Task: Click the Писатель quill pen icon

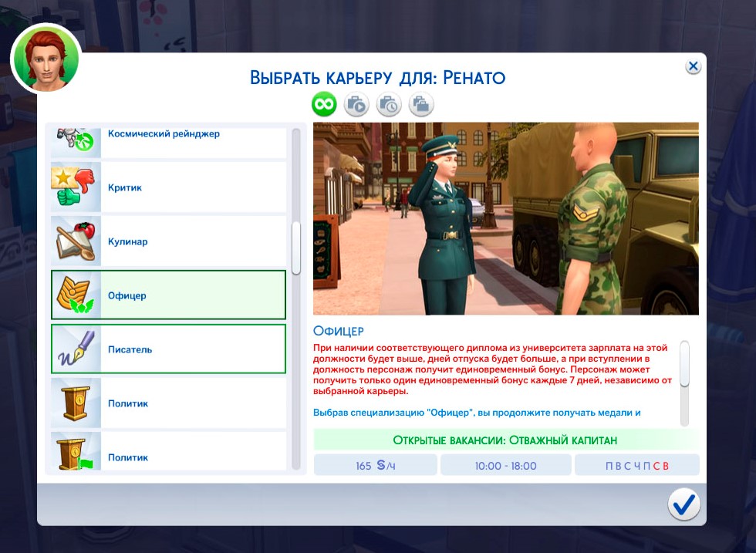Action: pyautogui.click(x=76, y=349)
